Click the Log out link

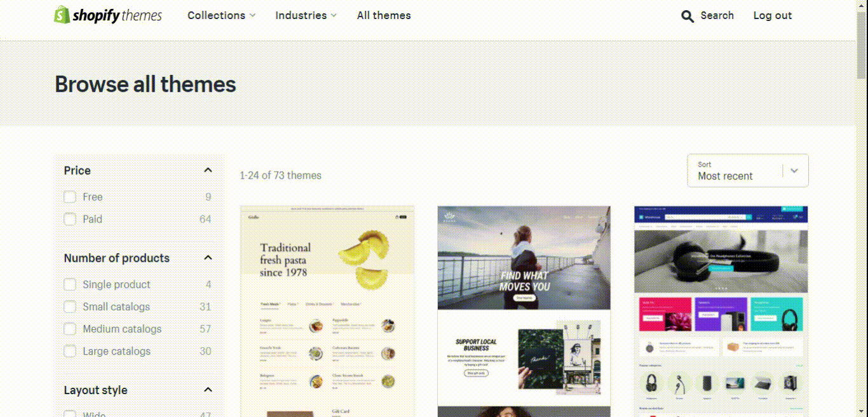pos(773,15)
